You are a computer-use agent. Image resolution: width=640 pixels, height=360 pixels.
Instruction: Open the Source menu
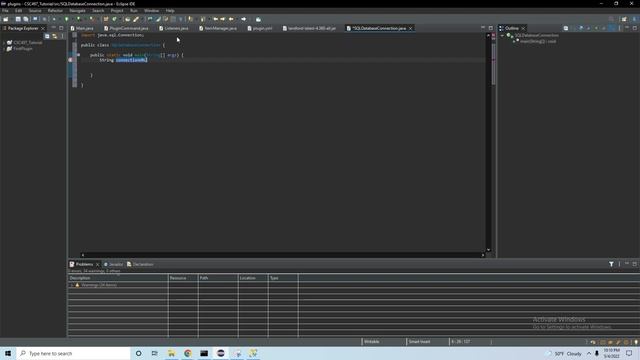[35, 11]
